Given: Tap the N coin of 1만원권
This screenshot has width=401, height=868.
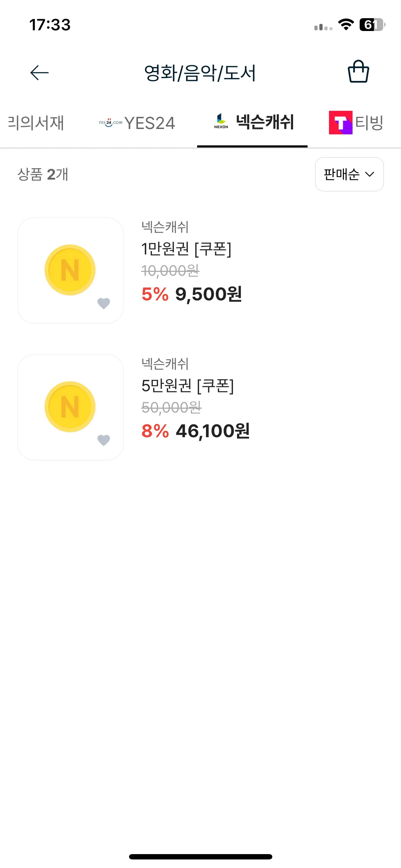Looking at the screenshot, I should pos(70,270).
